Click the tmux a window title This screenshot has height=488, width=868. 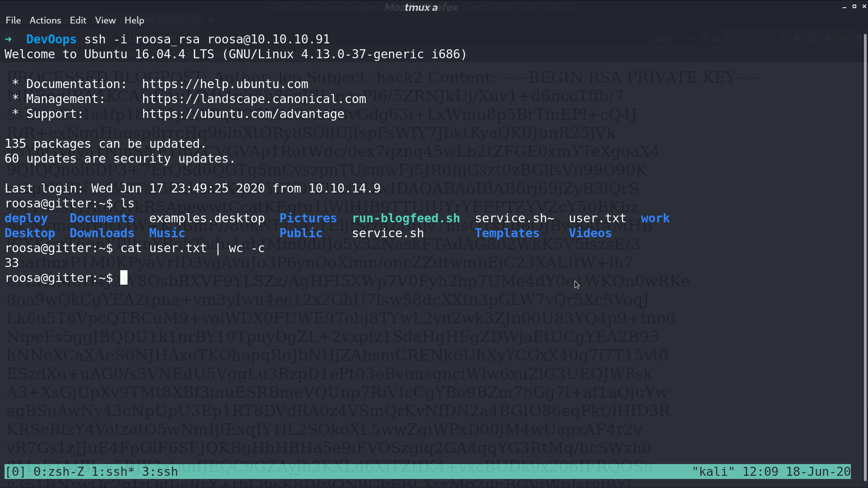click(x=421, y=7)
